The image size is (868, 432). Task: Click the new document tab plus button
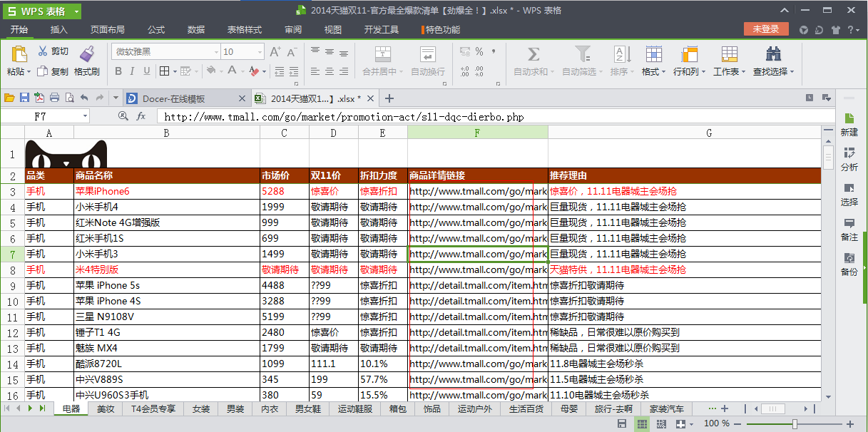click(x=389, y=98)
